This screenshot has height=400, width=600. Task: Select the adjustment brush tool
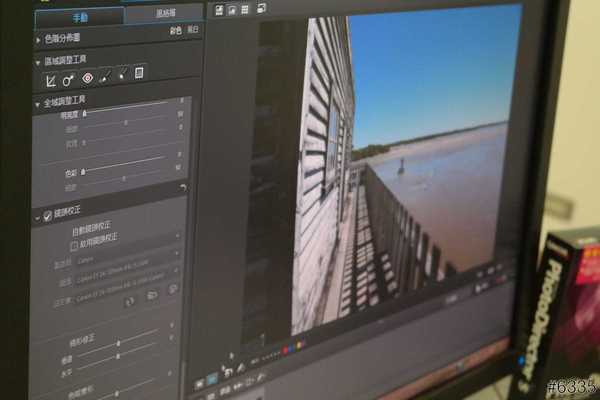click(x=106, y=75)
